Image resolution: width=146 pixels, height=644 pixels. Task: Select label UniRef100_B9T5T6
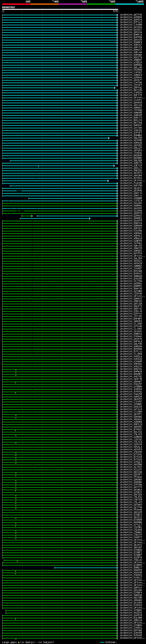pos(131,254)
